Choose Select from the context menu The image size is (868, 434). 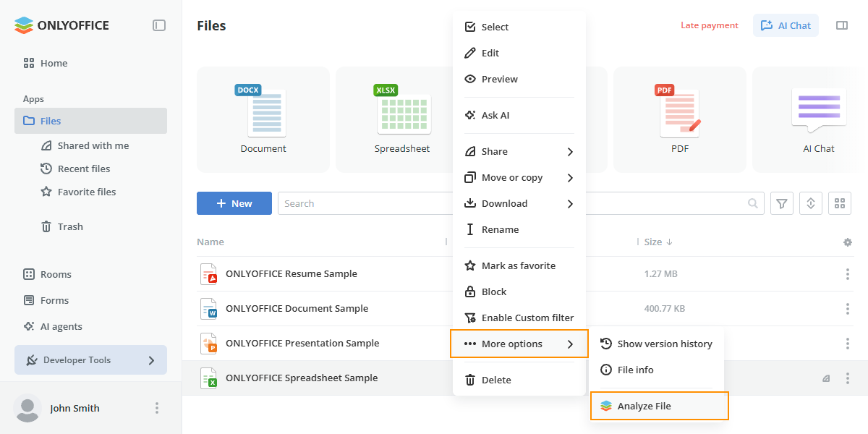(519, 27)
